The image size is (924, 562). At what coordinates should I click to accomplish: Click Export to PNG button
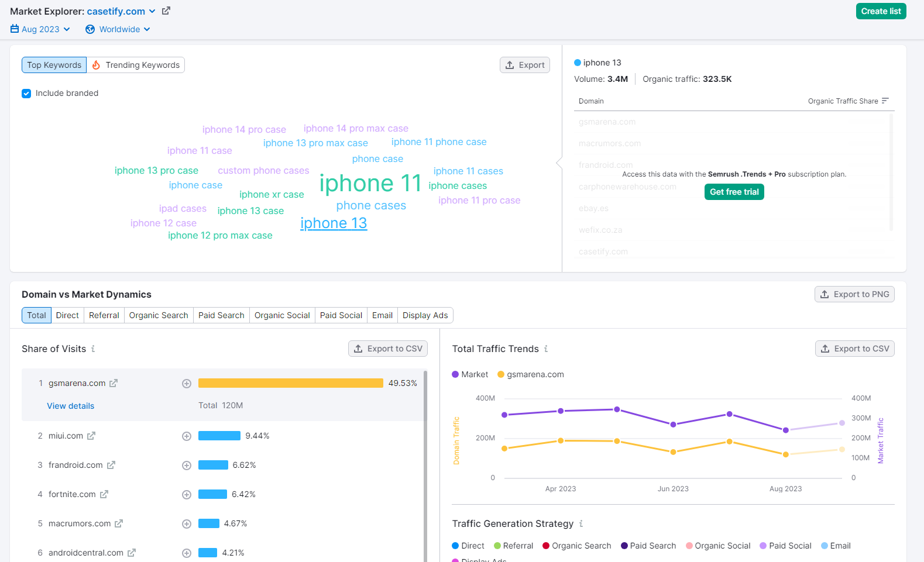tap(854, 294)
